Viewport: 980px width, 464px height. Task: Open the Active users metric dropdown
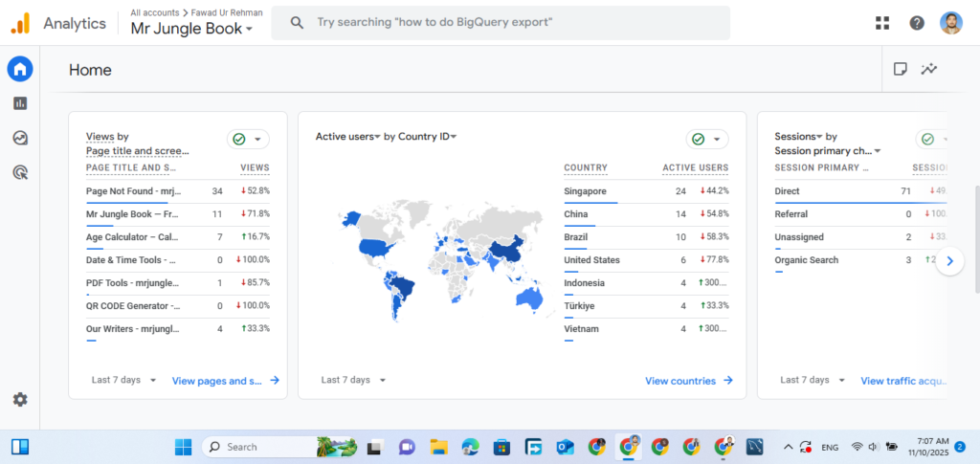click(347, 137)
